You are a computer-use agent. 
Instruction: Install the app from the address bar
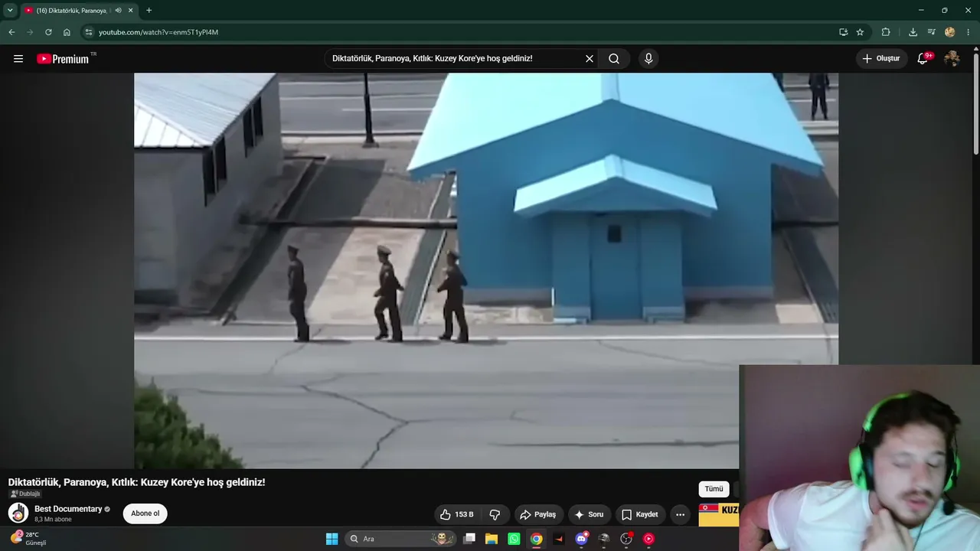pyautogui.click(x=843, y=32)
